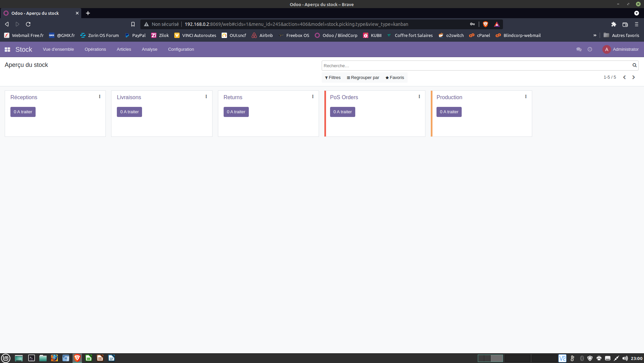Open Réceptions card options menu
This screenshot has width=644, height=363.
click(100, 97)
